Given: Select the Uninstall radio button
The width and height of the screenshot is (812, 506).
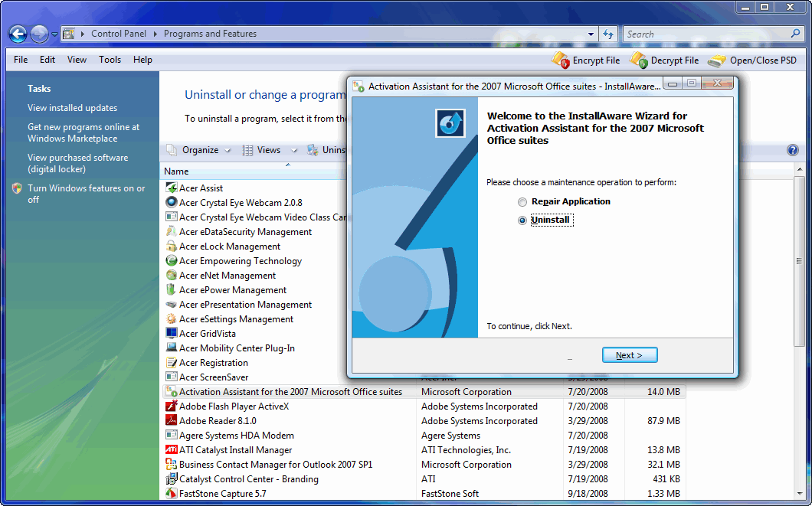Looking at the screenshot, I should click(x=522, y=220).
